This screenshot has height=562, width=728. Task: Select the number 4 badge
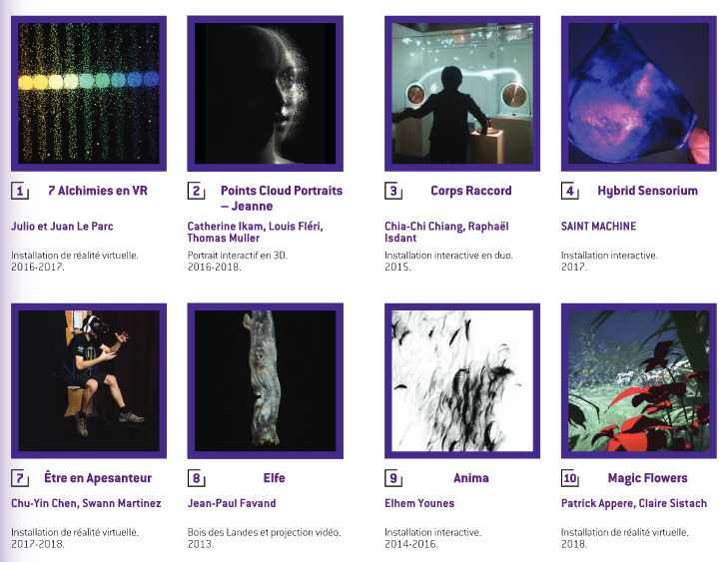click(570, 191)
